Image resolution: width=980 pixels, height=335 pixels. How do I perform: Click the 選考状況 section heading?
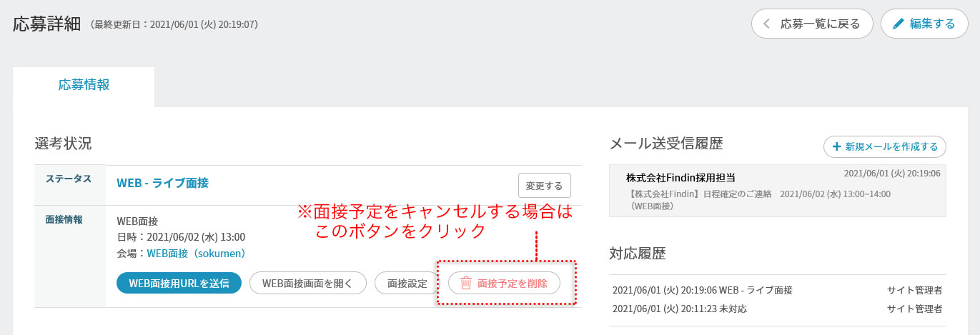point(63,143)
